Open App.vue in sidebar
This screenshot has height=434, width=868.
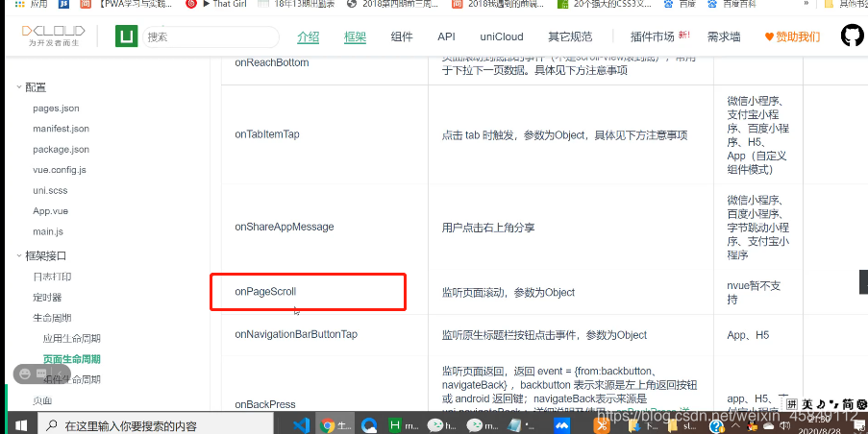tap(50, 210)
